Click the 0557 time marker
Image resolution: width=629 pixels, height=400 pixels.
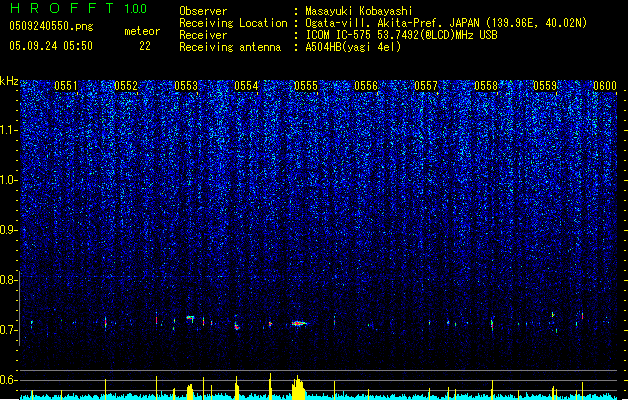(x=426, y=86)
